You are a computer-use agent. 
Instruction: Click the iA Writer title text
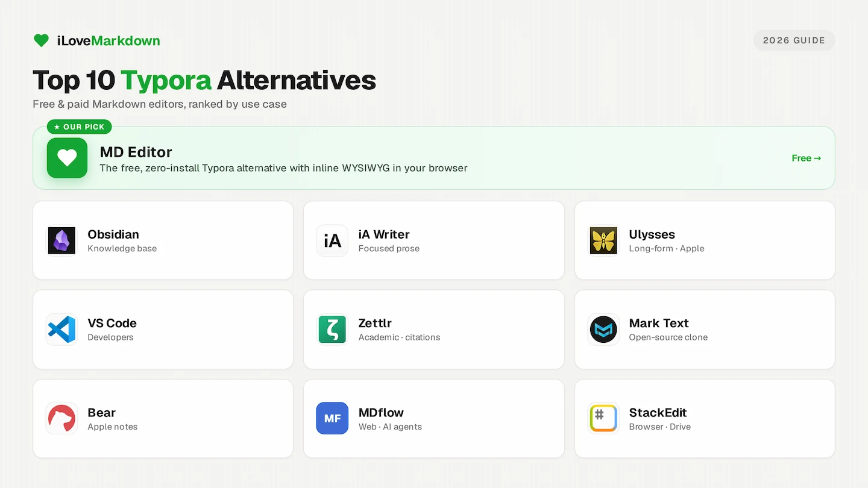click(x=384, y=234)
